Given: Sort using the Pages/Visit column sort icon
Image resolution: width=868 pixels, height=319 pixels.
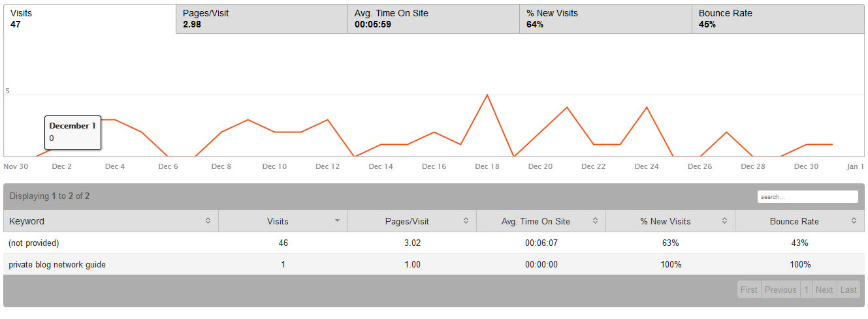Looking at the screenshot, I should coord(466,221).
